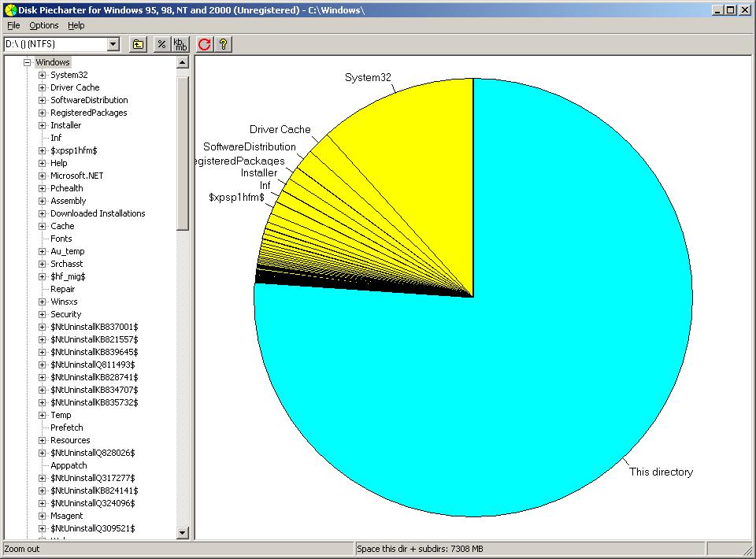756x559 pixels.
Task: Open the Options menu
Action: (x=44, y=25)
